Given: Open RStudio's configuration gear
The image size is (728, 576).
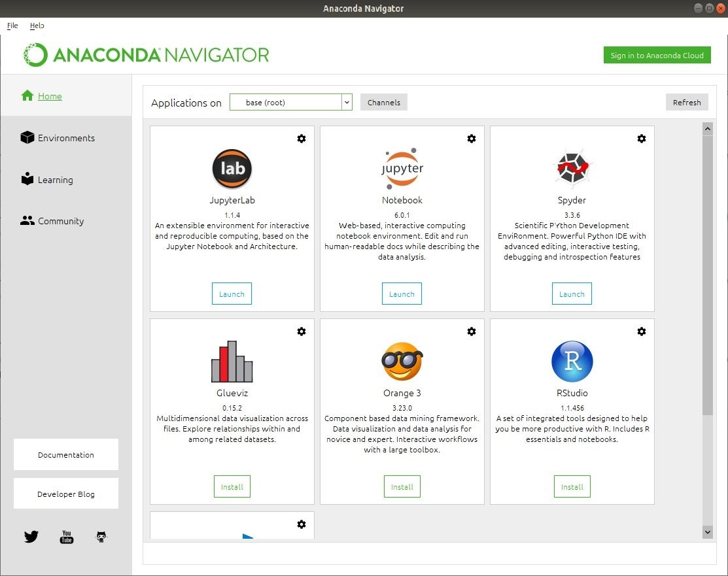Looking at the screenshot, I should (x=642, y=331).
